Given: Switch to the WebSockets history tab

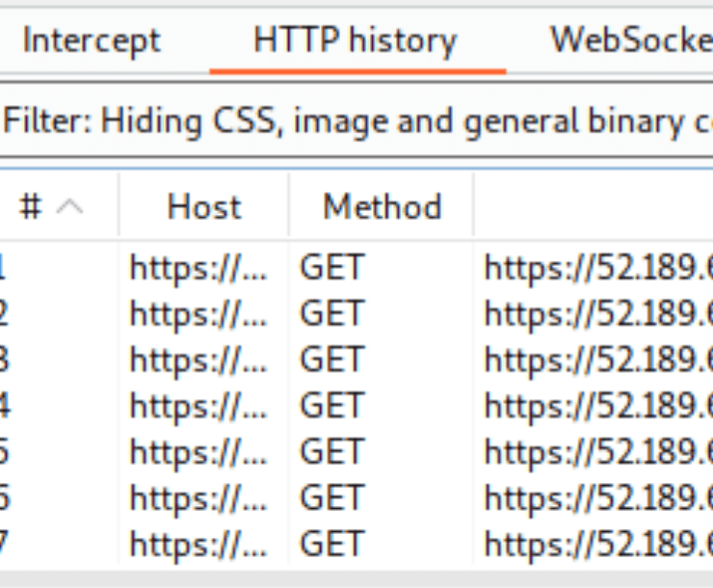Looking at the screenshot, I should (x=629, y=40).
